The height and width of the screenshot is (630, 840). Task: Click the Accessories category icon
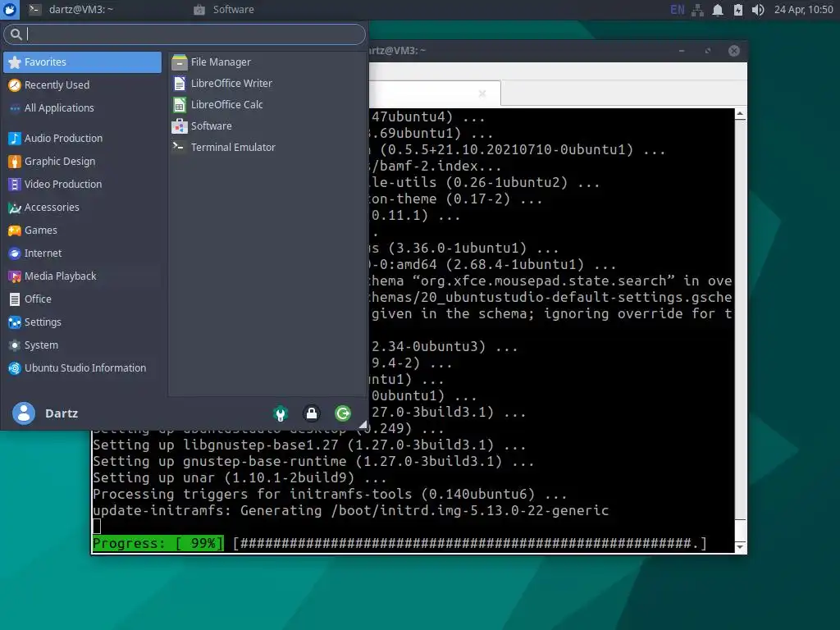coord(15,208)
